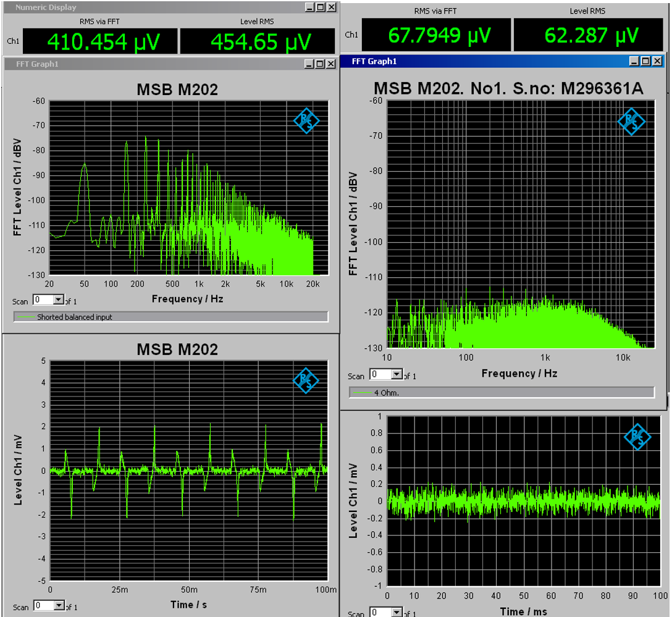
Task: Focus the Numeric Display title bar
Action: pos(154,7)
